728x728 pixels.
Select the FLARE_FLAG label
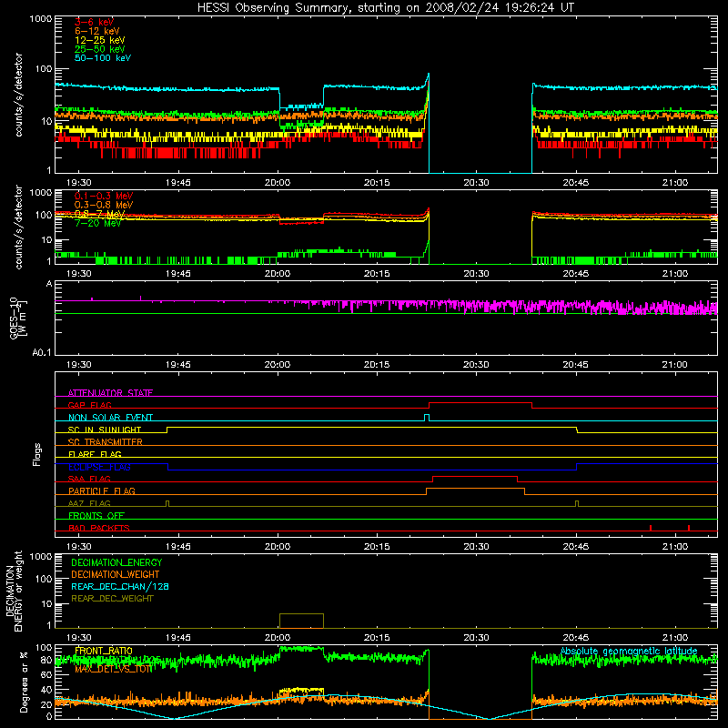click(95, 454)
